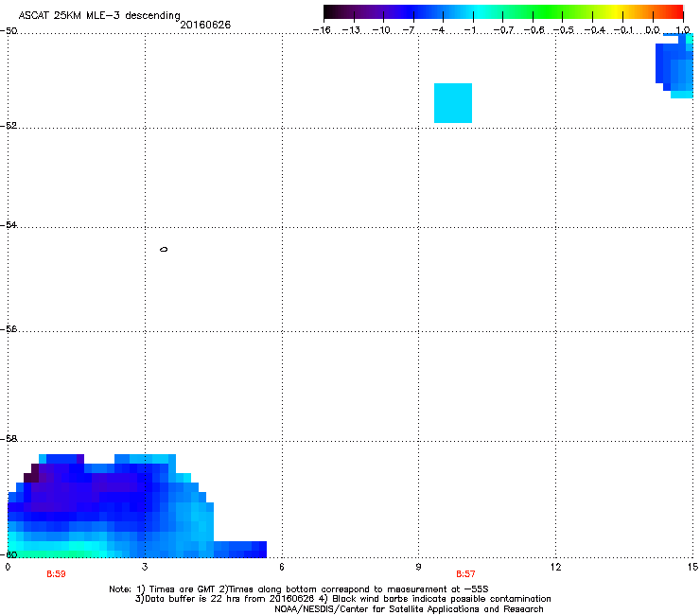Pick the dark purple end of the colorbar

(x=335, y=11)
